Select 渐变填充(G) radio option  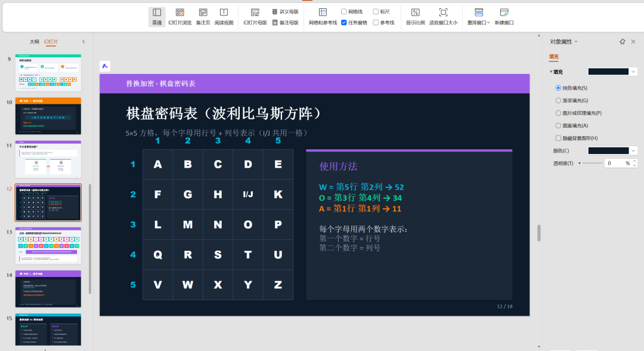pos(558,100)
